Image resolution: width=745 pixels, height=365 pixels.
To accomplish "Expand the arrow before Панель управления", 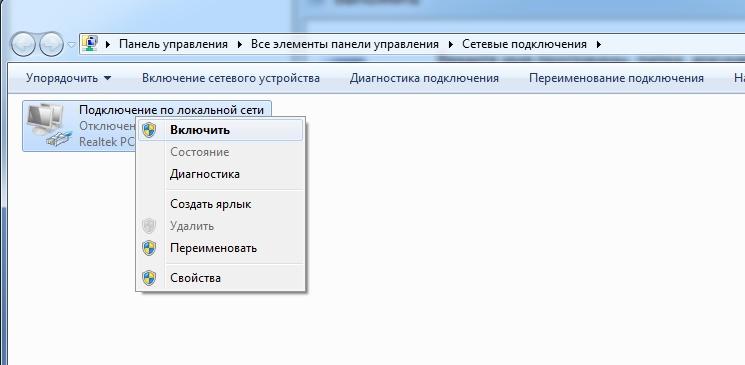I will [x=108, y=45].
